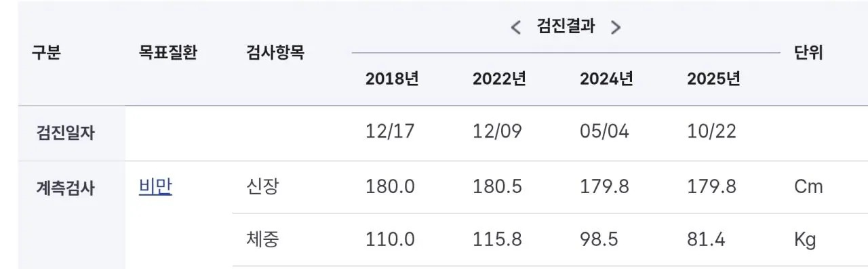Click the 10/22 exam date cell
868x269 pixels.
(x=711, y=131)
